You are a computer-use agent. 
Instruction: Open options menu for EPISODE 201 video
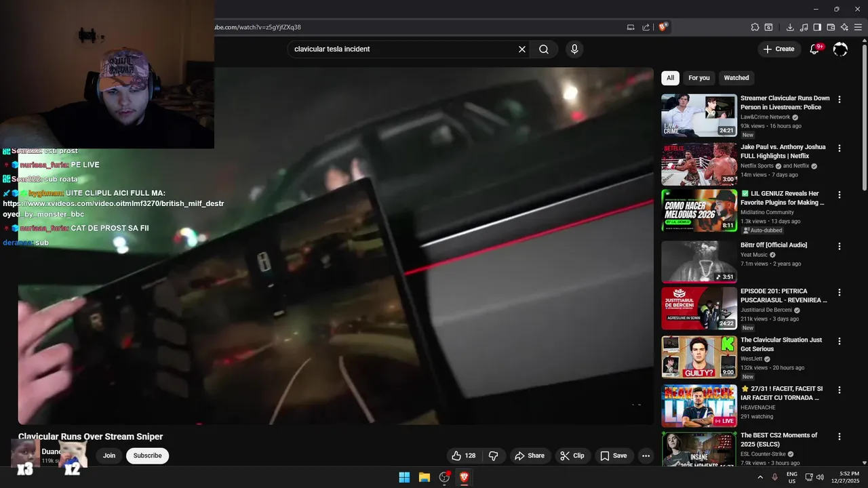(x=840, y=292)
